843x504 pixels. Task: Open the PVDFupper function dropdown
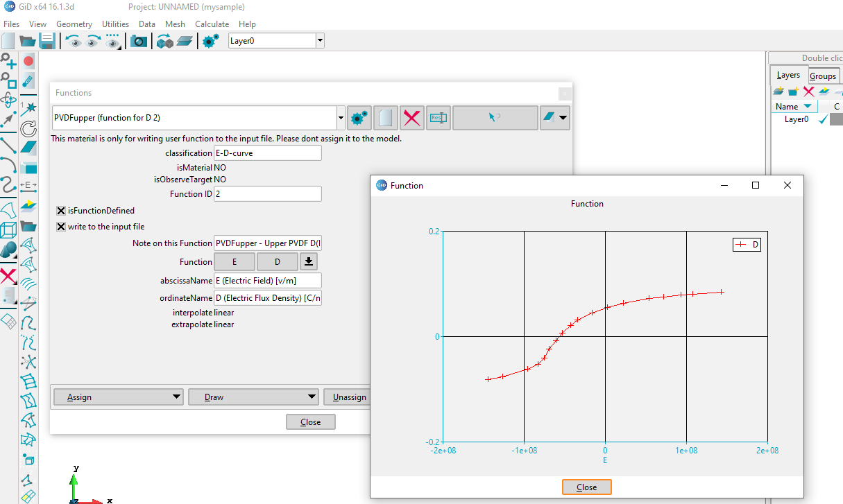341,118
